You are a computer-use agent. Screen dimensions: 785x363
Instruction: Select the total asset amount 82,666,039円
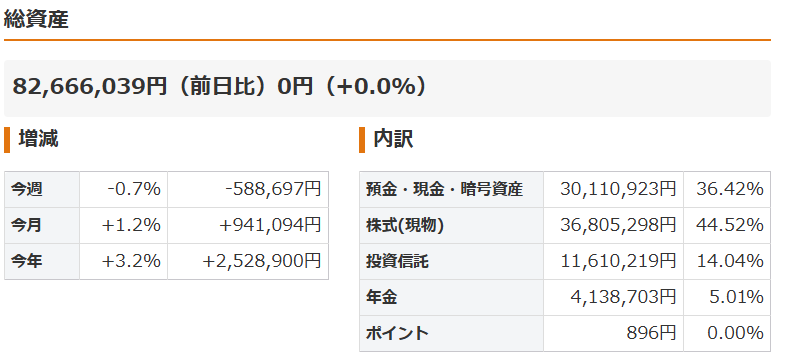pos(89,87)
